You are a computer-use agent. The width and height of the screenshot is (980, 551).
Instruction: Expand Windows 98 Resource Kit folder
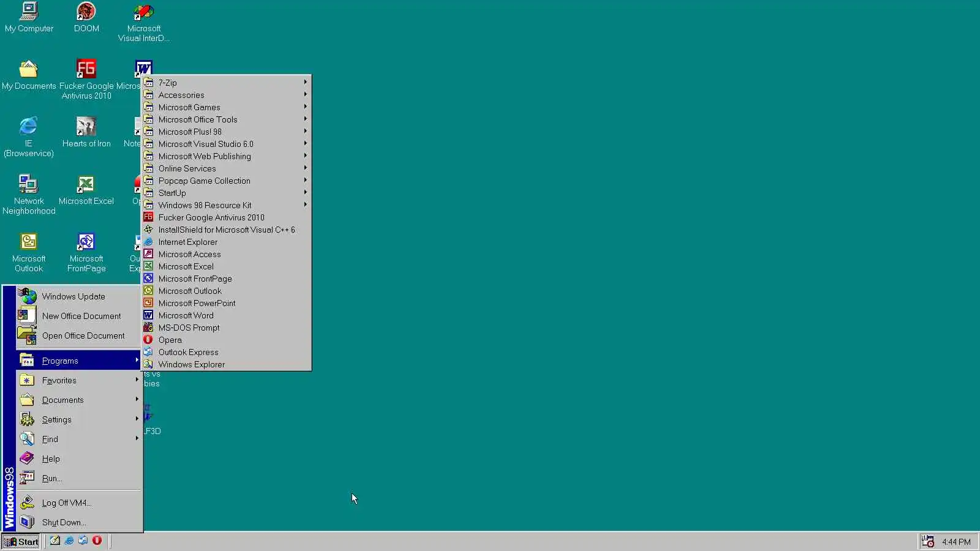click(x=226, y=205)
